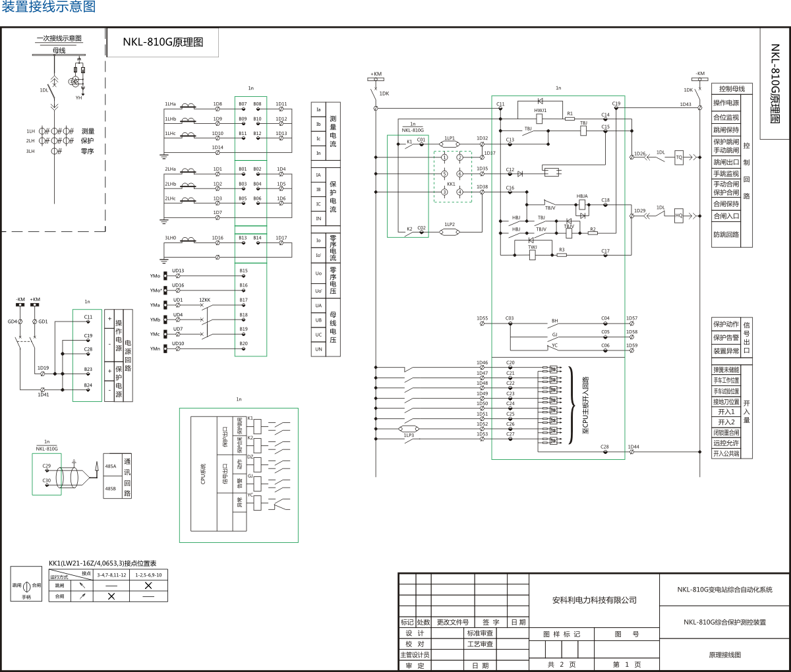Click the TQ trip coil symbol
The height and width of the screenshot is (672, 791).
click(679, 157)
